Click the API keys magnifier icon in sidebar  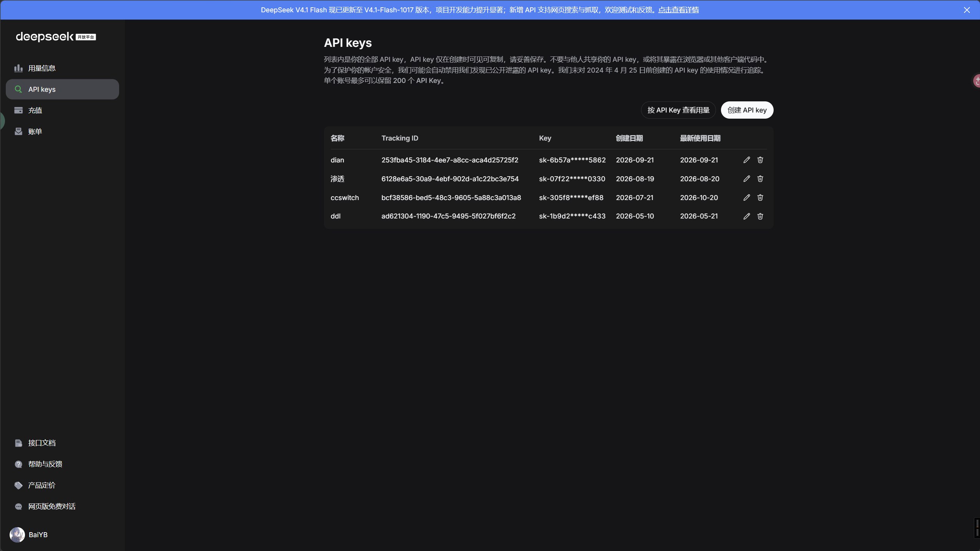[18, 89]
